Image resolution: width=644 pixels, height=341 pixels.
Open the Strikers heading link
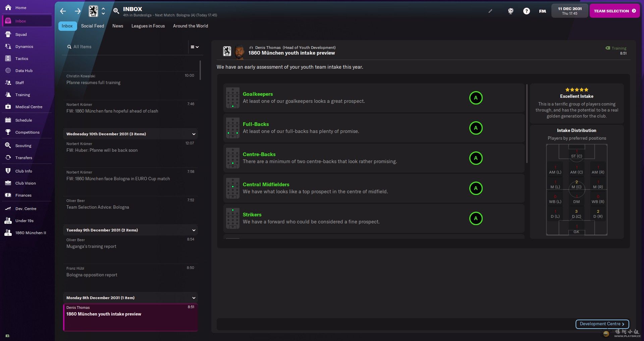[252, 215]
